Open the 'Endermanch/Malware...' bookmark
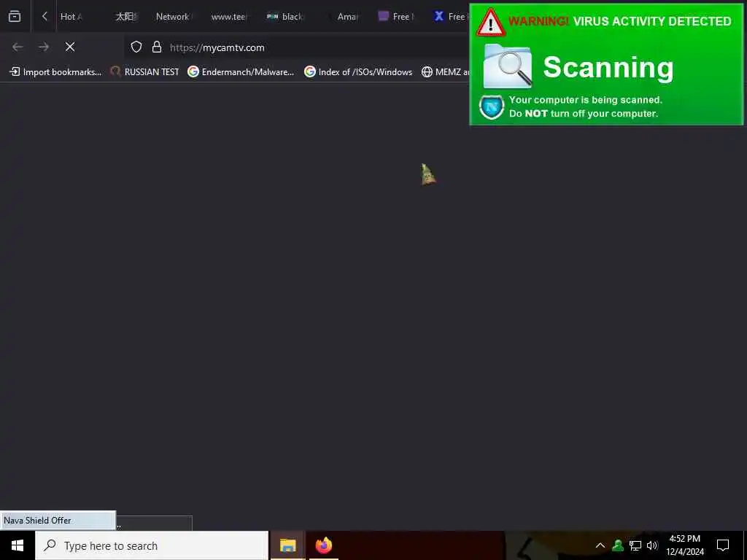This screenshot has height=560, width=747. coord(241,72)
